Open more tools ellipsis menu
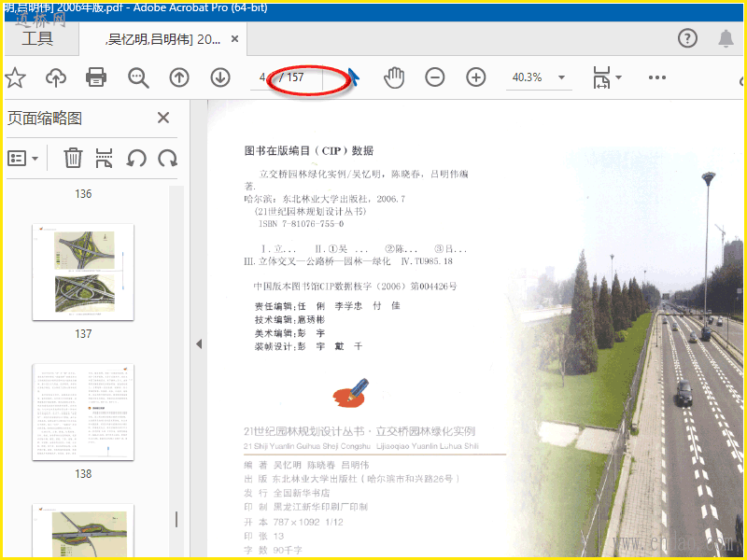747x560 pixels. pyautogui.click(x=657, y=77)
